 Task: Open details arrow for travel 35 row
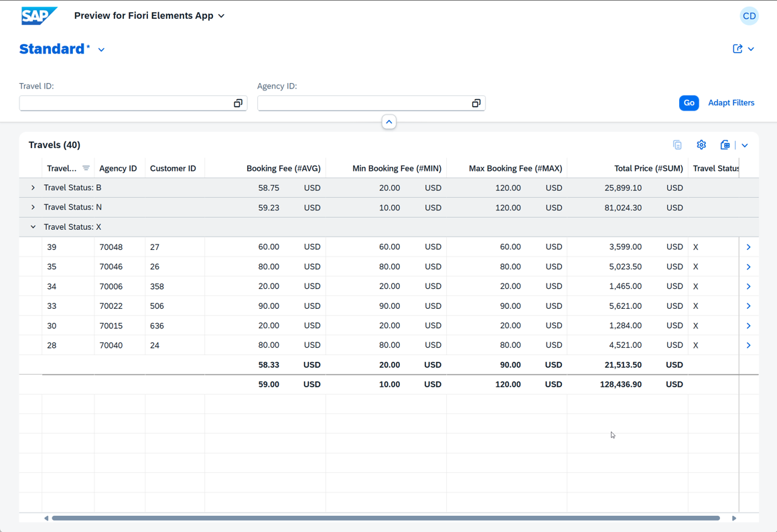(x=748, y=267)
